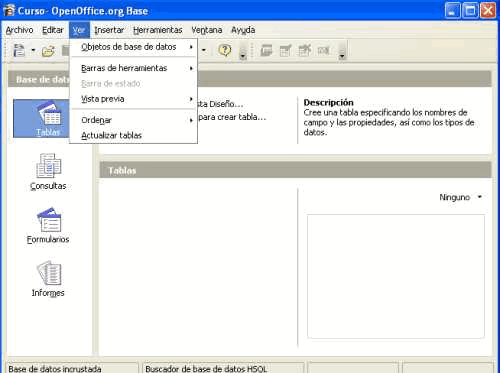Click the task link ending 'para crear tabla...'
Image resolution: width=500 pixels, height=373 pixels.
pos(232,117)
